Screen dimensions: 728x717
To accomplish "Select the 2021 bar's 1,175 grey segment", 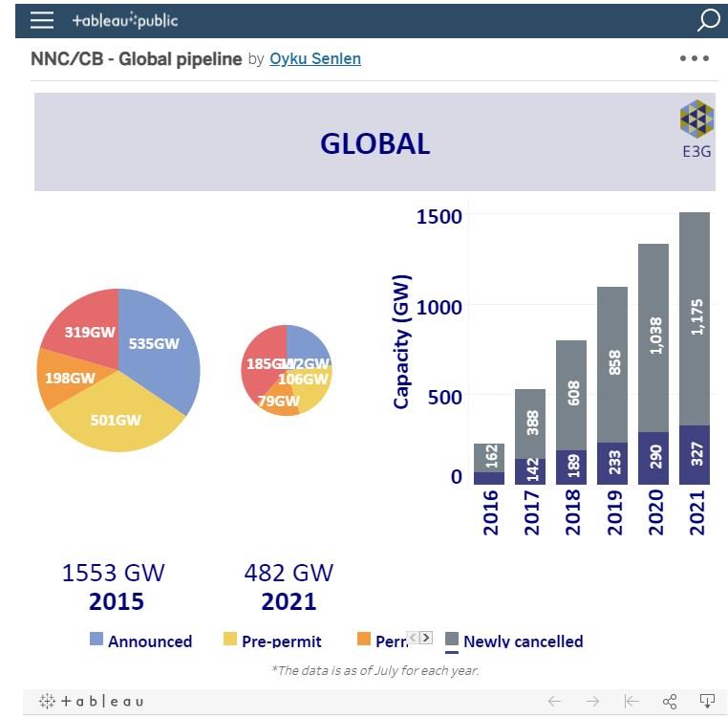I will [695, 317].
